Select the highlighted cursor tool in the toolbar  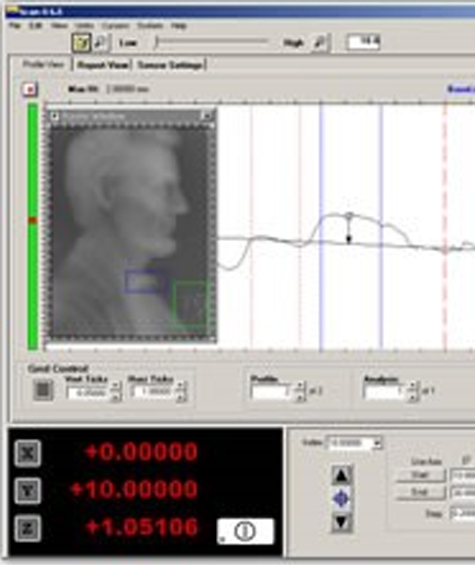click(81, 43)
